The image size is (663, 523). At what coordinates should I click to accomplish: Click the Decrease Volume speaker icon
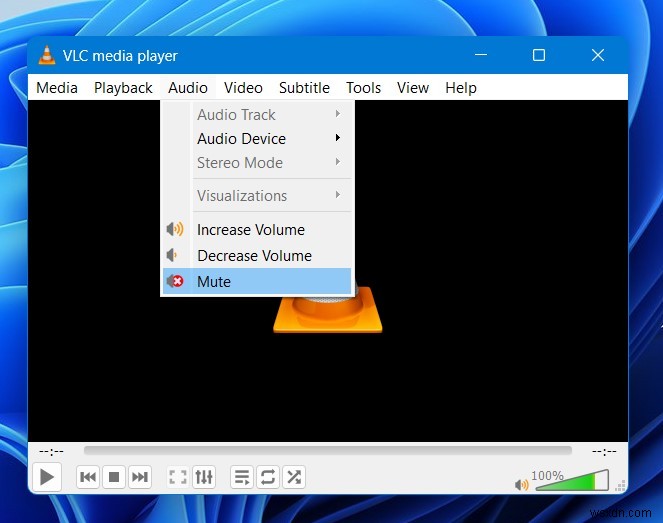[172, 255]
